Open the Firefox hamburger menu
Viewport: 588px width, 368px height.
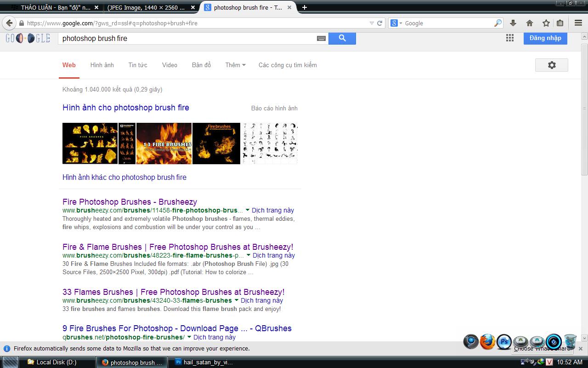pos(578,23)
